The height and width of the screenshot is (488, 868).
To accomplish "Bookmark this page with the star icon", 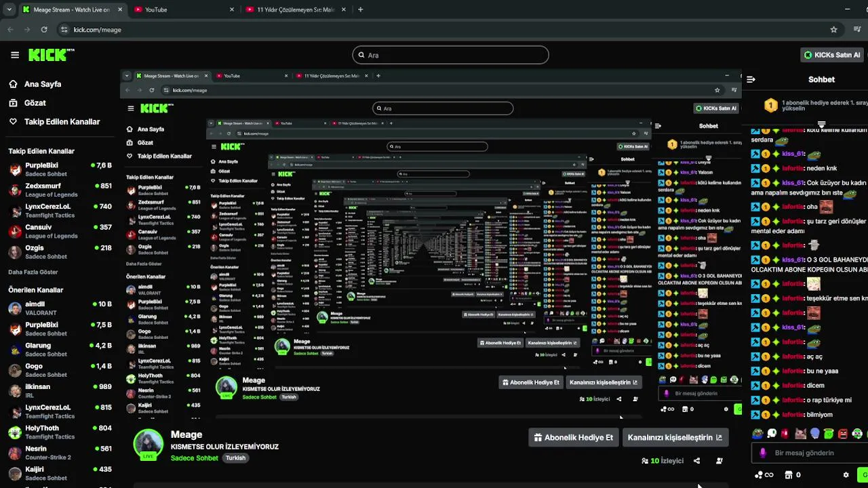I will tap(834, 30).
